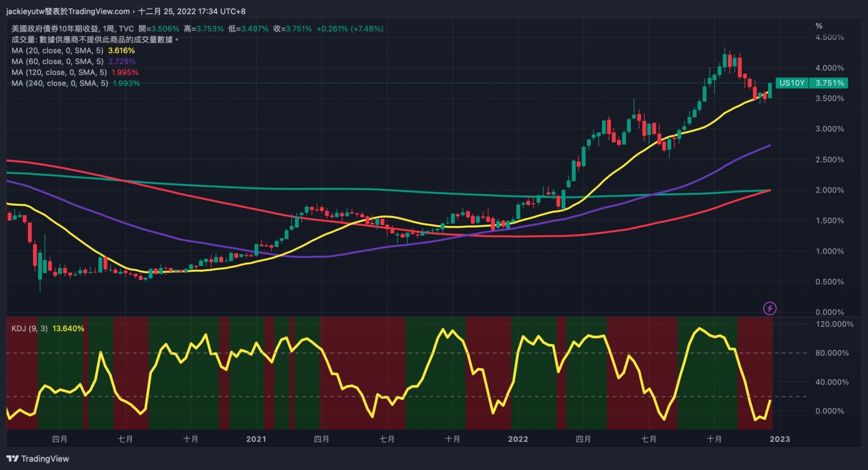Image resolution: width=868 pixels, height=470 pixels.
Task: Click the 2022 label on time axis
Action: [518, 439]
